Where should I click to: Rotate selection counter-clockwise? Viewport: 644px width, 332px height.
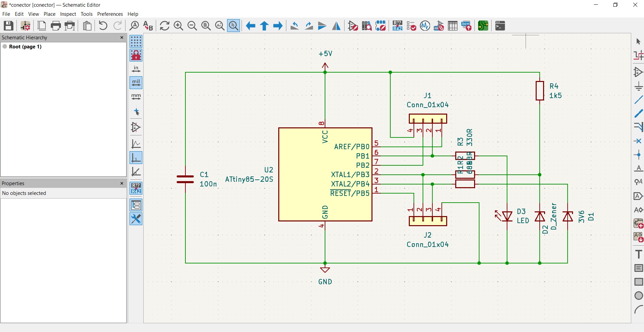294,26
